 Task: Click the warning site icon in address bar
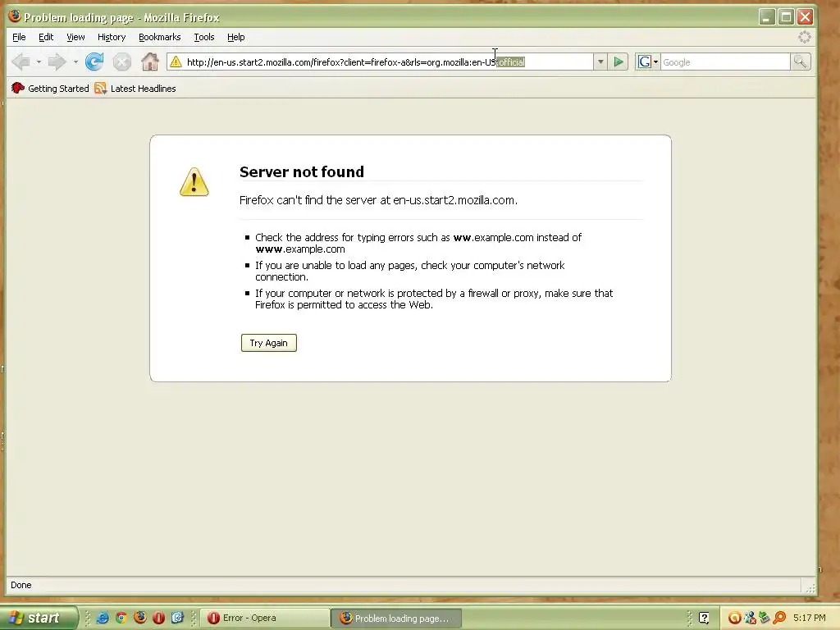[x=176, y=62]
